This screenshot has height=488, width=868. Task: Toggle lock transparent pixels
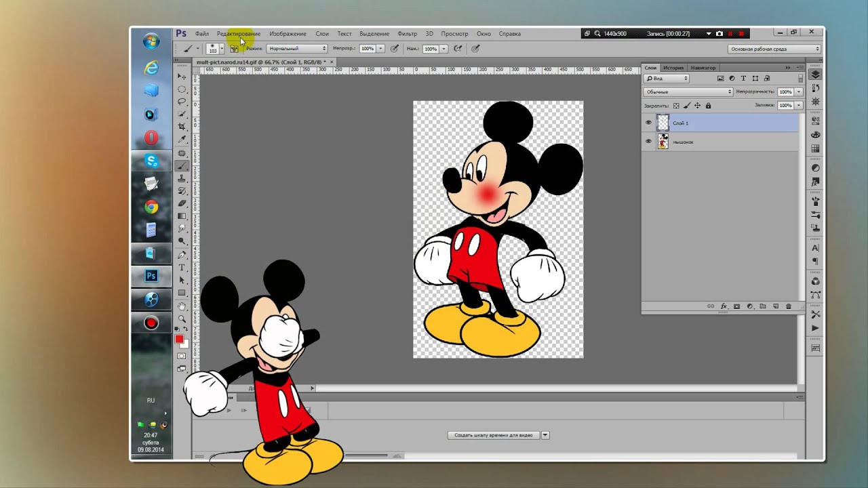point(676,106)
